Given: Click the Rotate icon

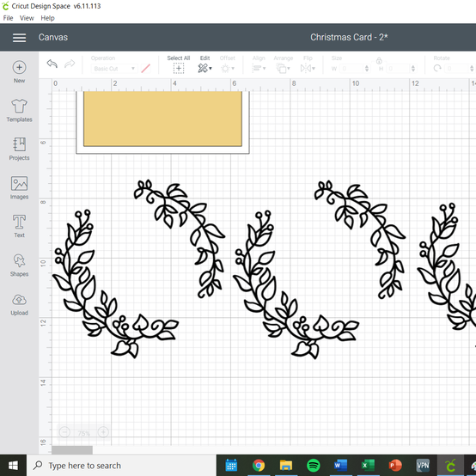Looking at the screenshot, I should (x=437, y=68).
